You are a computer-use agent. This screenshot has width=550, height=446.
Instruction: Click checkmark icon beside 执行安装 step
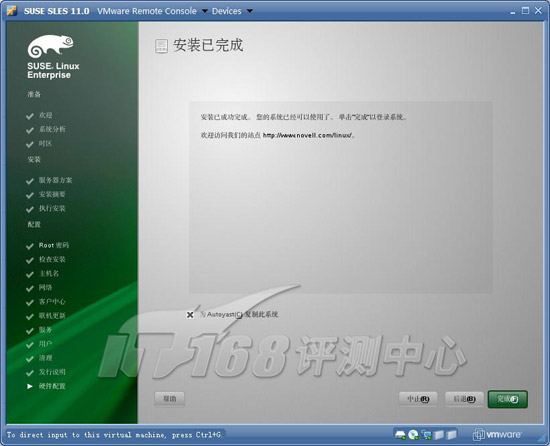30,209
